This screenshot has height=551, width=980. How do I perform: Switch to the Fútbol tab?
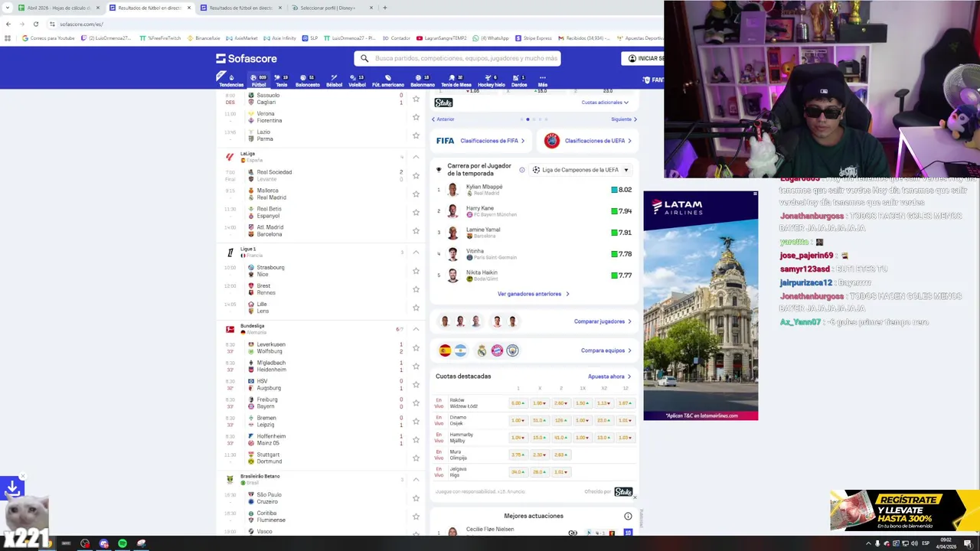point(259,80)
